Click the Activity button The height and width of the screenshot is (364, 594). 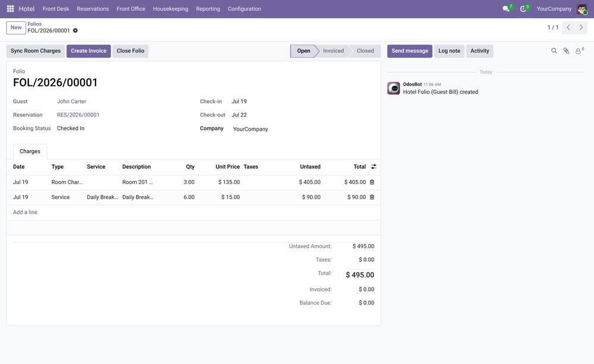click(x=479, y=50)
